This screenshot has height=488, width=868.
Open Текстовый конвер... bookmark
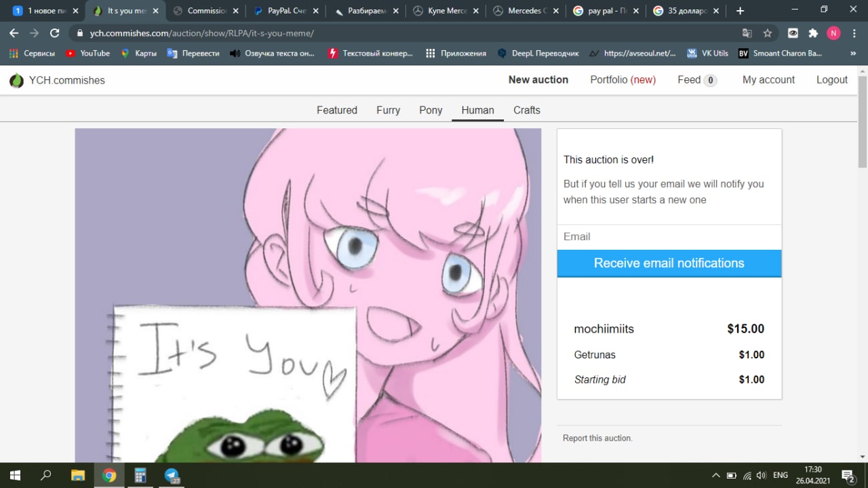coord(370,53)
